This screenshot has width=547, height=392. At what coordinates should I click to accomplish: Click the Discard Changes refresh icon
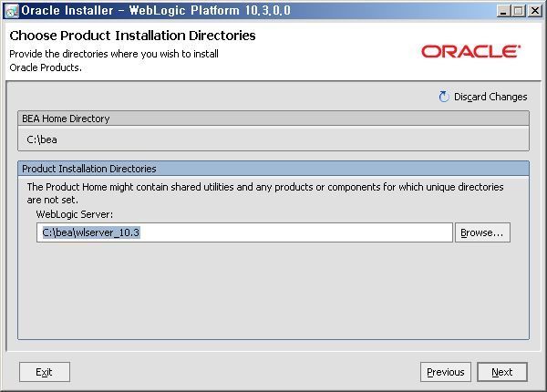pyautogui.click(x=444, y=97)
